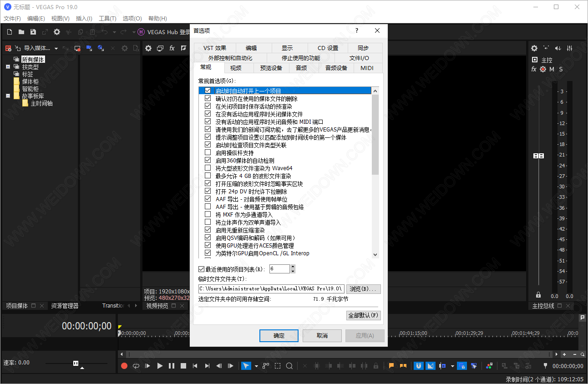Click the dim output speaker-arrow icon
This screenshot has height=384, width=588.
point(558,48)
